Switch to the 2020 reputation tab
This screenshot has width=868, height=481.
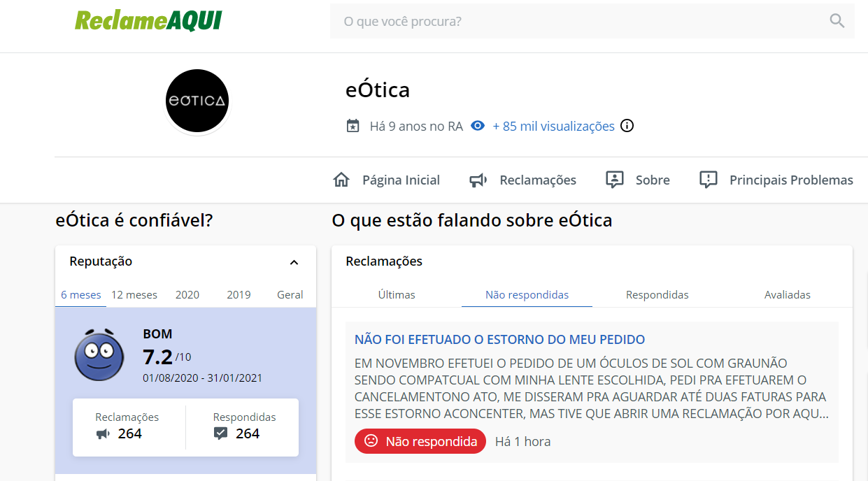187,295
